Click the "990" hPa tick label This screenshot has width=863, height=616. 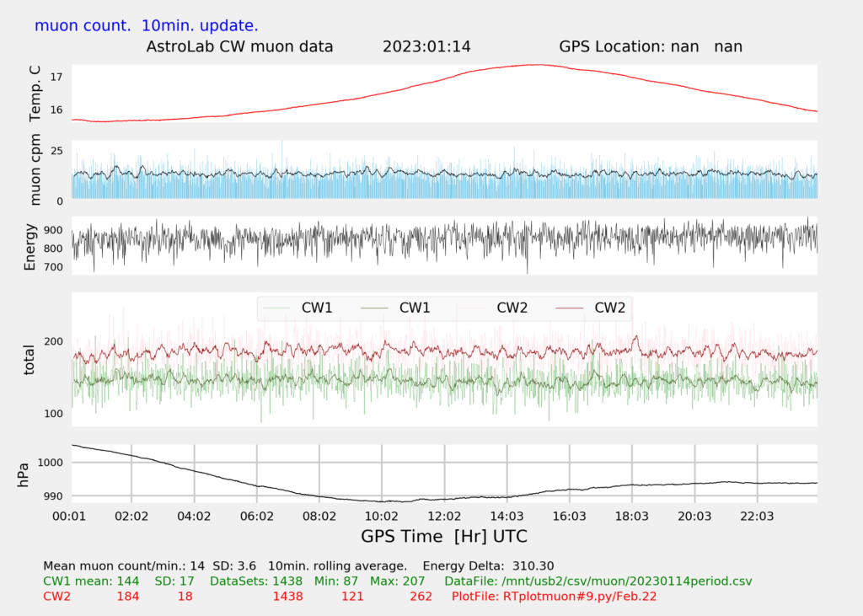coord(53,496)
